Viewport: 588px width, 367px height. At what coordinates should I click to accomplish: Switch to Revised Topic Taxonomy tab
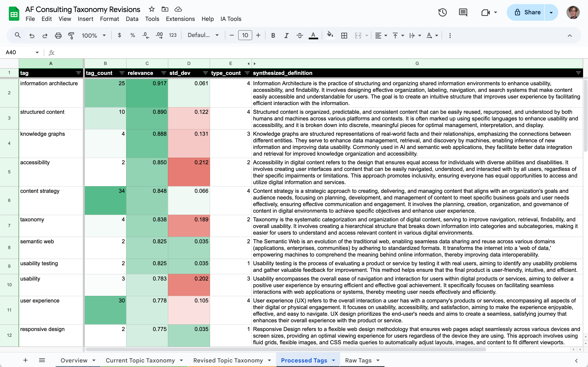(228, 360)
